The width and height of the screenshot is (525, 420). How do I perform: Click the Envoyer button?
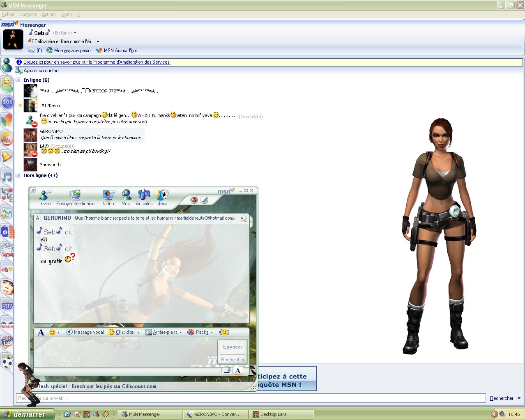233,347
